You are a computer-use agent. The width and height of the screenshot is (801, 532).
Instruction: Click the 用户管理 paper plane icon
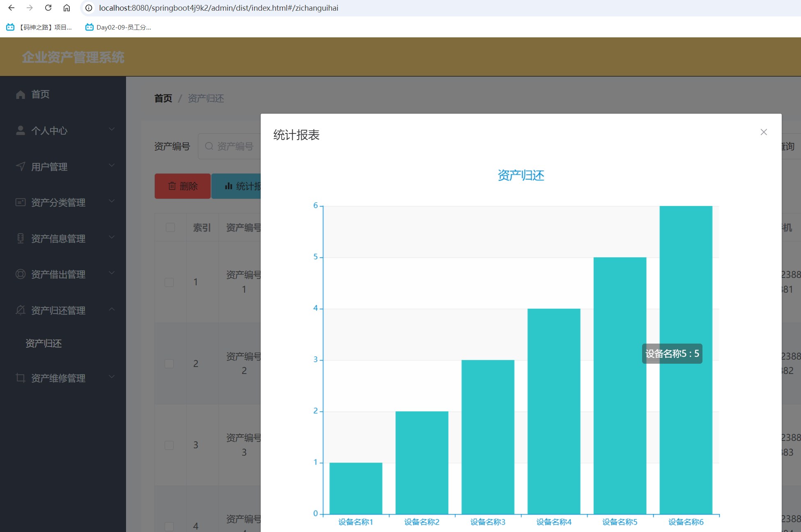click(x=21, y=166)
